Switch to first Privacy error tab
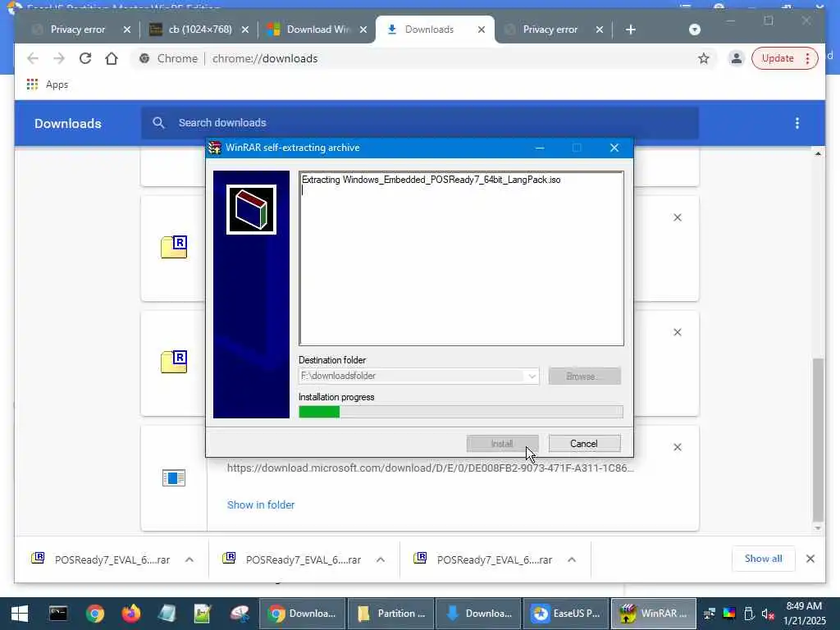This screenshot has height=630, width=840. point(78,30)
